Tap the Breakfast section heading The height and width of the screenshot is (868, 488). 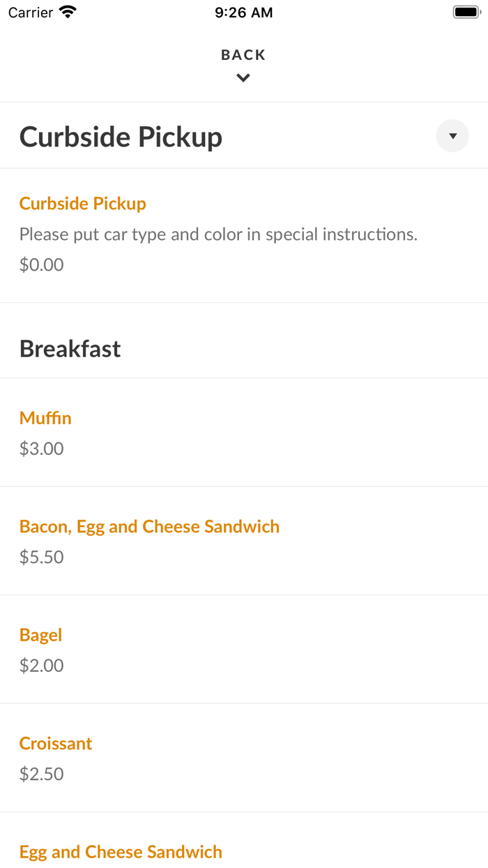point(70,348)
